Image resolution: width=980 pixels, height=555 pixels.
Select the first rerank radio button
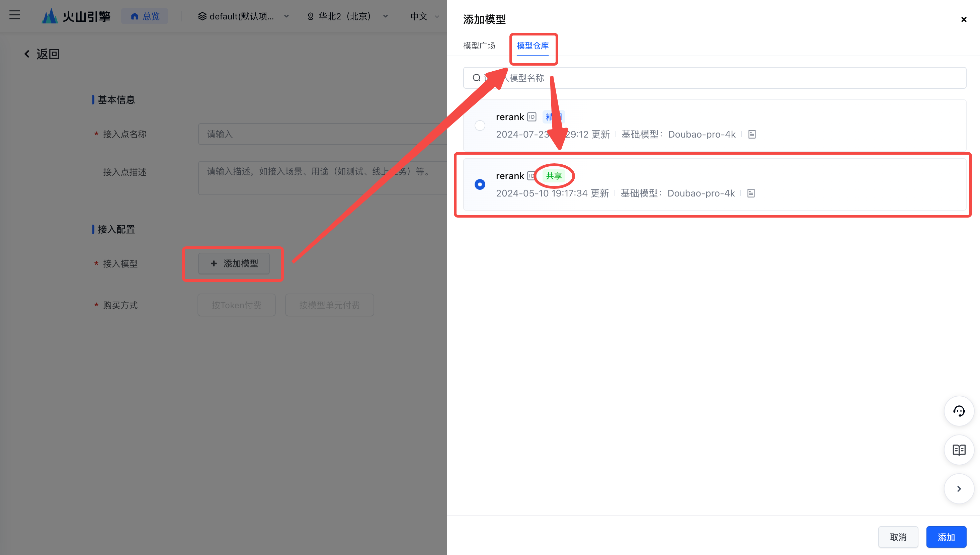coord(480,126)
